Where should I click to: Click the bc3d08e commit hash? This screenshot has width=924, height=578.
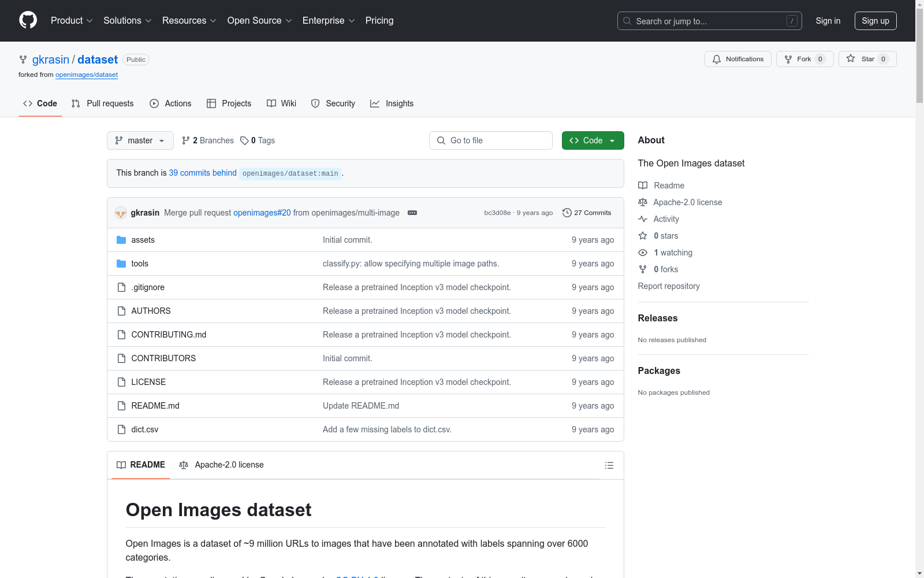point(497,213)
